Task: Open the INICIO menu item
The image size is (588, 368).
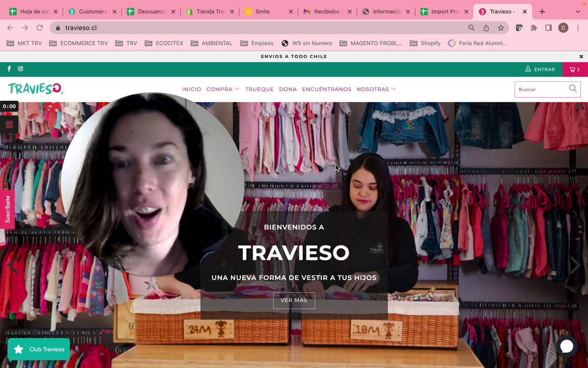Action: point(191,89)
